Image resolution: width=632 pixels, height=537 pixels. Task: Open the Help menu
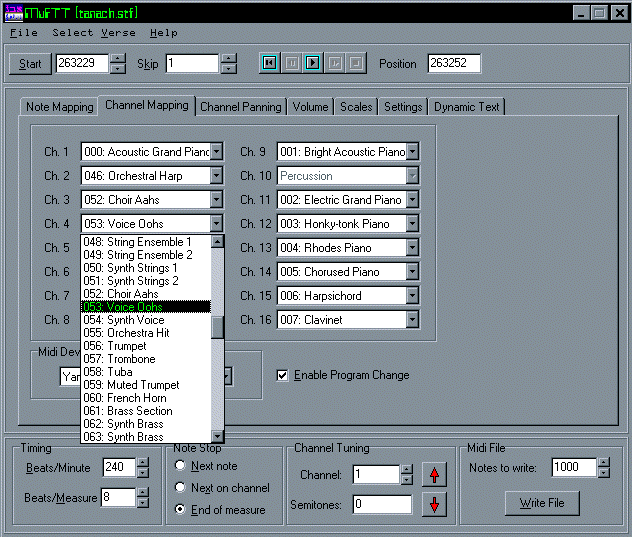pyautogui.click(x=164, y=33)
